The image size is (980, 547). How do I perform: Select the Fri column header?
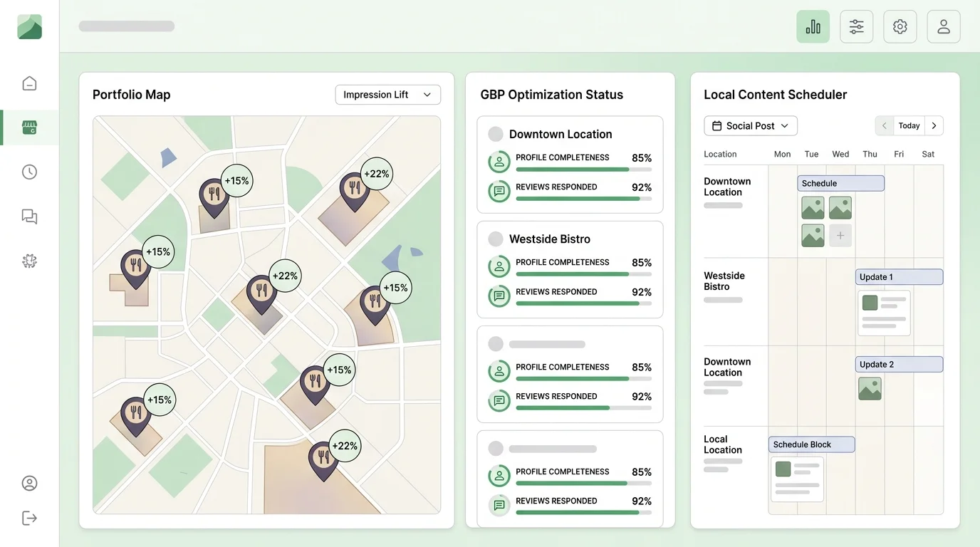point(899,154)
